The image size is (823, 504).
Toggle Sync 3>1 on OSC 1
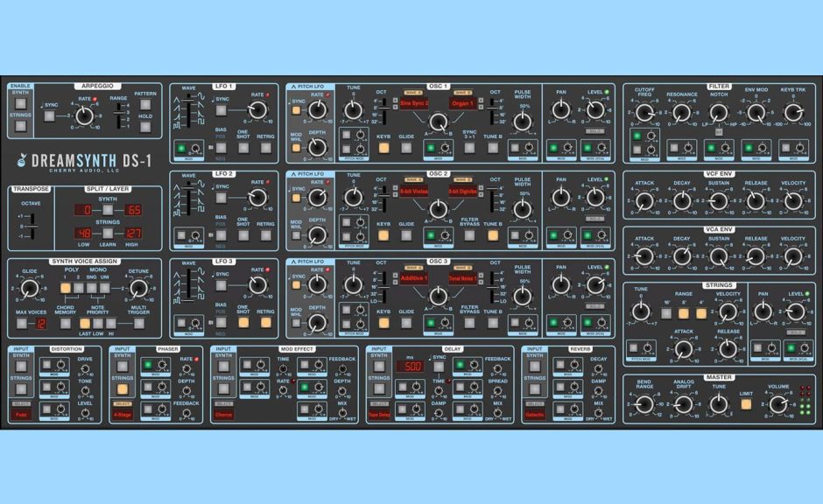(x=469, y=146)
